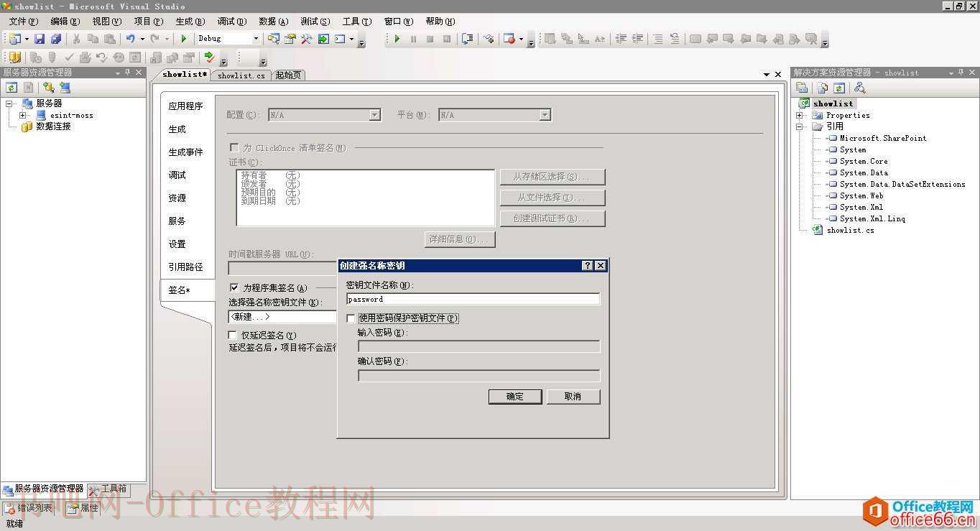Image resolution: width=980 pixels, height=531 pixels.
Task: Click the key file name input field
Action: coord(473,300)
